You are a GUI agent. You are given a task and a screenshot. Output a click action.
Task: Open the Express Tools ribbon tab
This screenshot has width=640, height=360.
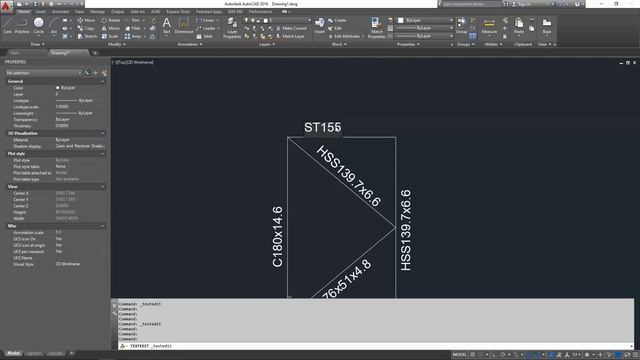coord(178,12)
